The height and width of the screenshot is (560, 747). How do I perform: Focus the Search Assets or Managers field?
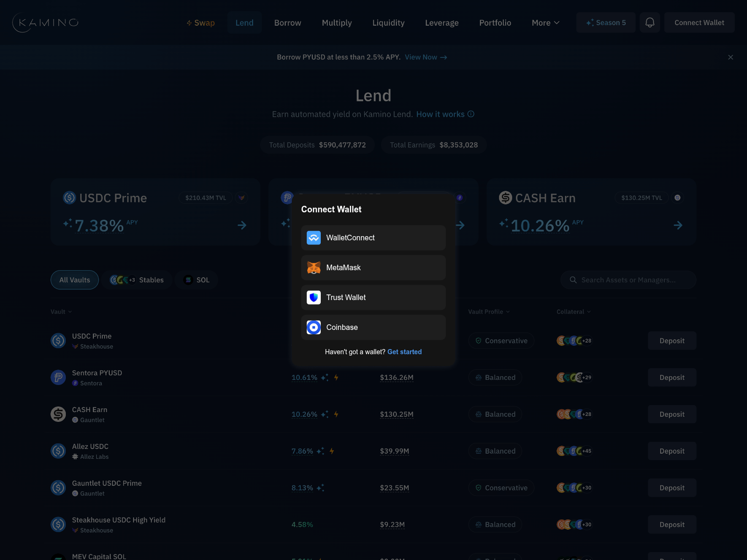point(628,280)
